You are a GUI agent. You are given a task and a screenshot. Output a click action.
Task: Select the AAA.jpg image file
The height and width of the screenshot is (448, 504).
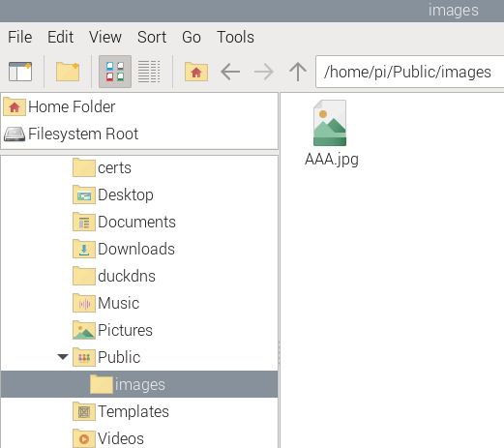[331, 133]
